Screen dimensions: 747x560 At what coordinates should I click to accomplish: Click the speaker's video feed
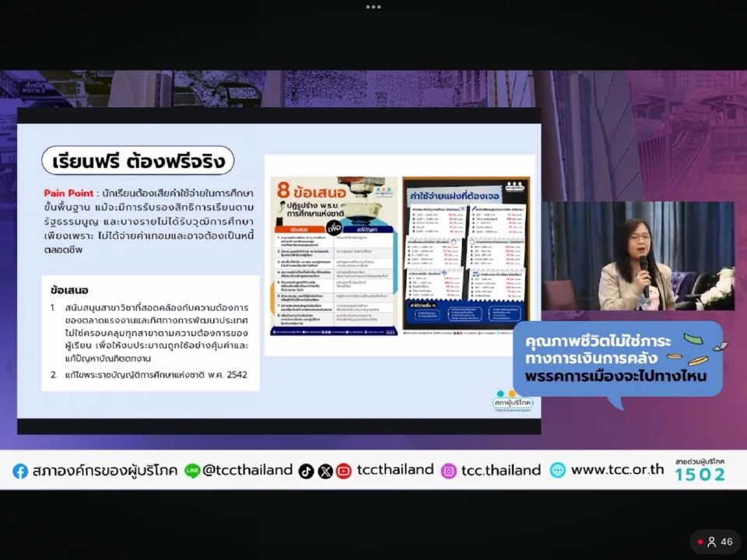(x=638, y=256)
